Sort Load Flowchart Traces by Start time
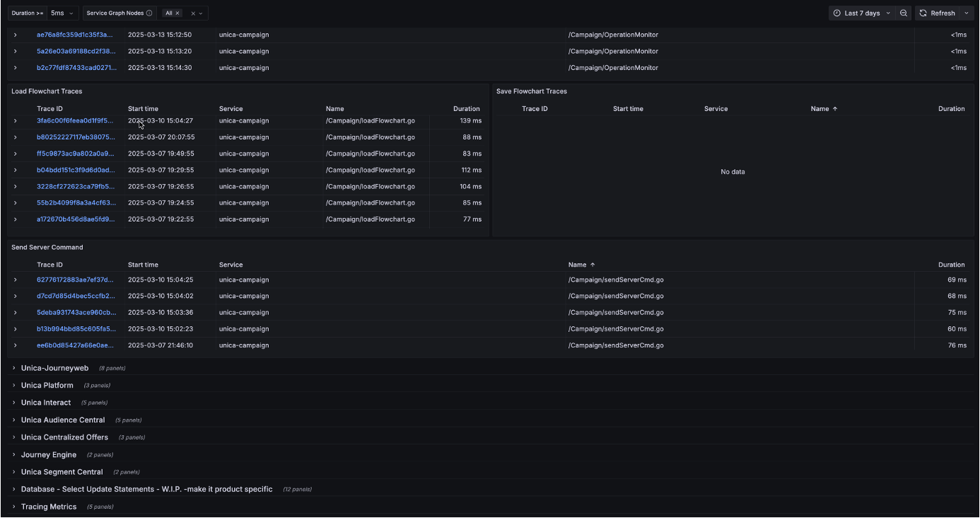 143,109
